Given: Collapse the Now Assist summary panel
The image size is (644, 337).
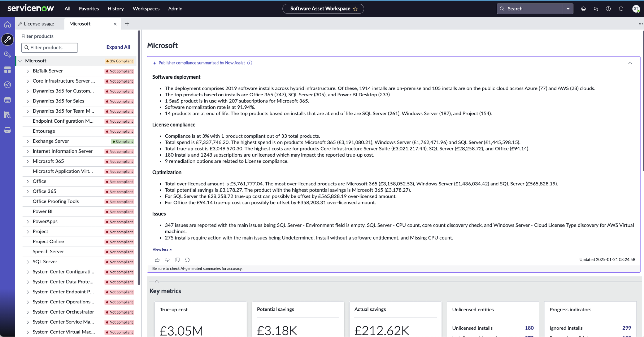Looking at the screenshot, I should [630, 63].
